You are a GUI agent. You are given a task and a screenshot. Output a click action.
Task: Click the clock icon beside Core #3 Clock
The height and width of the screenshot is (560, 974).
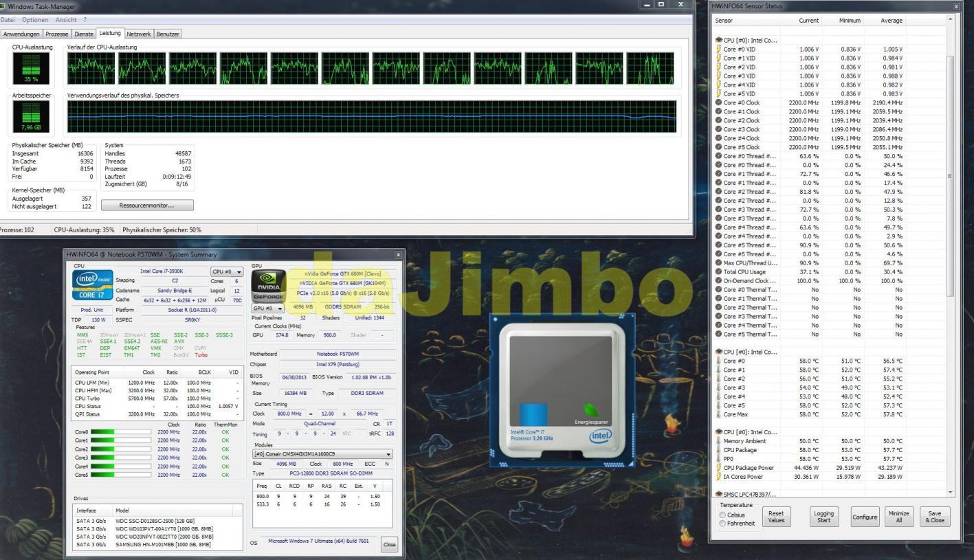[x=718, y=129]
